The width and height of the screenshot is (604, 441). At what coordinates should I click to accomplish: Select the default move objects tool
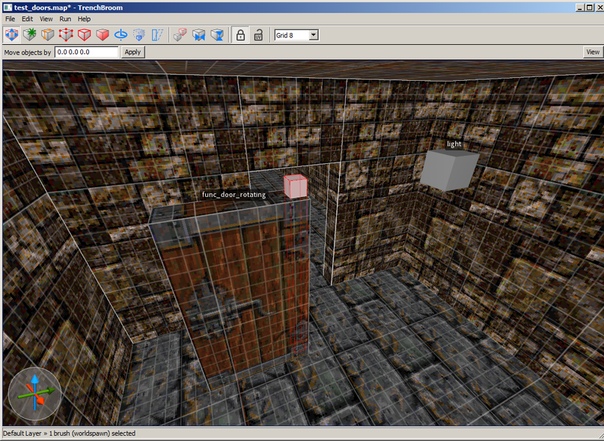coord(12,35)
